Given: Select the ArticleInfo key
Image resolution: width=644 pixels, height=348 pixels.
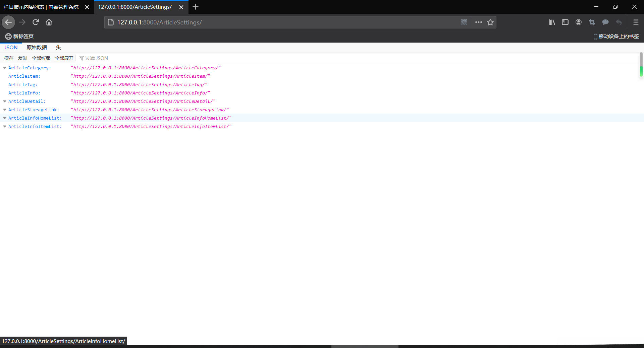Looking at the screenshot, I should 24,93.
